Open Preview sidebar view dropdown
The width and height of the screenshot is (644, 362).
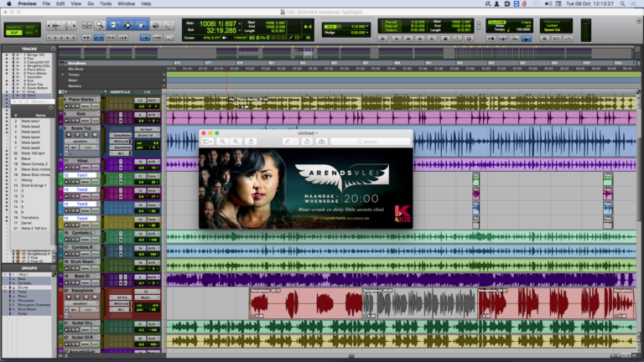(x=208, y=142)
